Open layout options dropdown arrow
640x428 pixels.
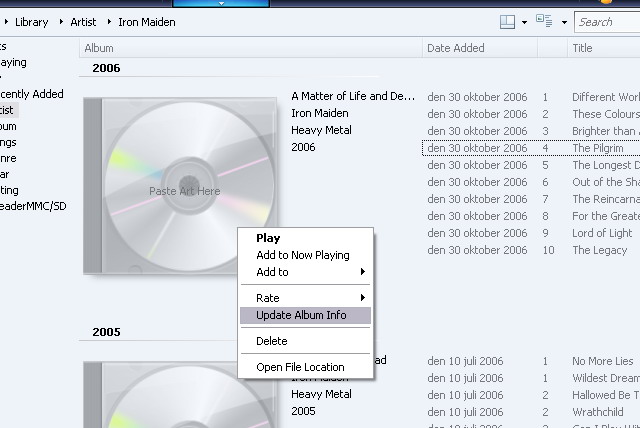524,22
